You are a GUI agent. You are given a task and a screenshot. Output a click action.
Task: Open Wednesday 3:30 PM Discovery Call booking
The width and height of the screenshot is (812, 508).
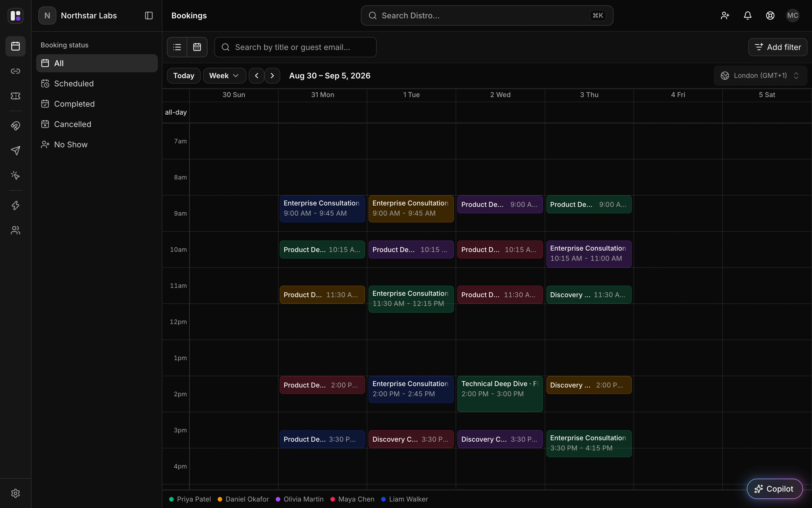[500, 439]
